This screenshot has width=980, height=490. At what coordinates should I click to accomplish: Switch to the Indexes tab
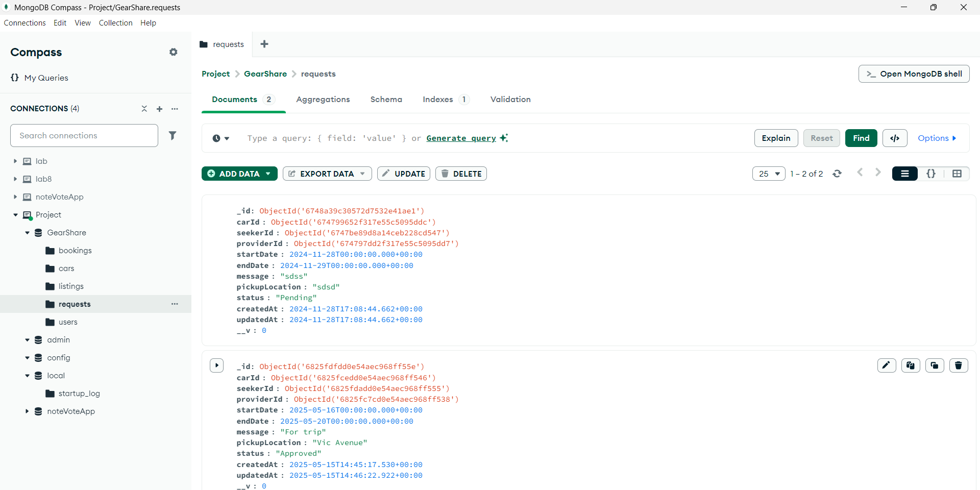446,100
